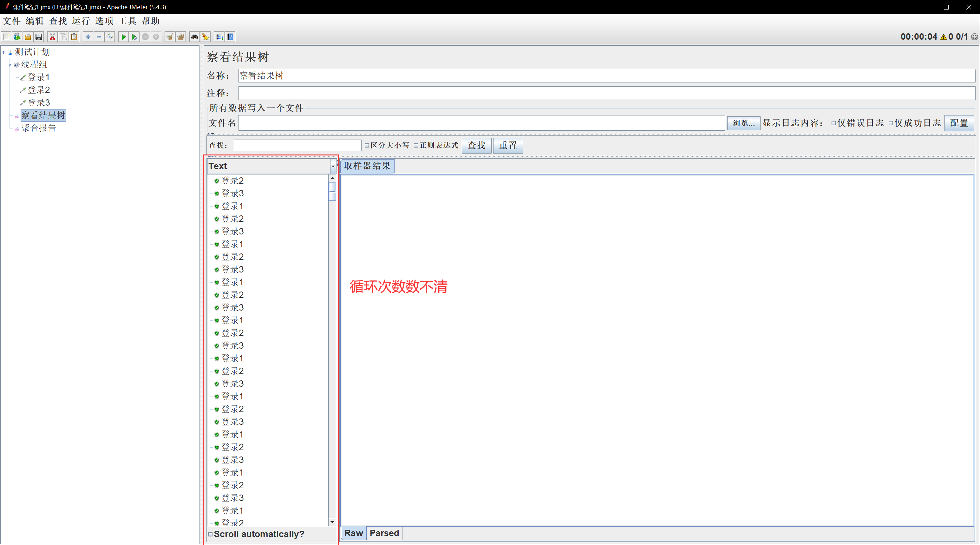Click the scissors Cut icon

pyautogui.click(x=53, y=37)
